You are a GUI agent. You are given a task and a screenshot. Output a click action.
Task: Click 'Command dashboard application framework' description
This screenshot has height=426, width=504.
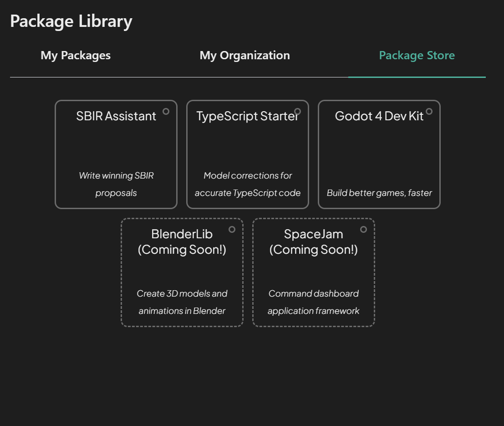pyautogui.click(x=313, y=302)
